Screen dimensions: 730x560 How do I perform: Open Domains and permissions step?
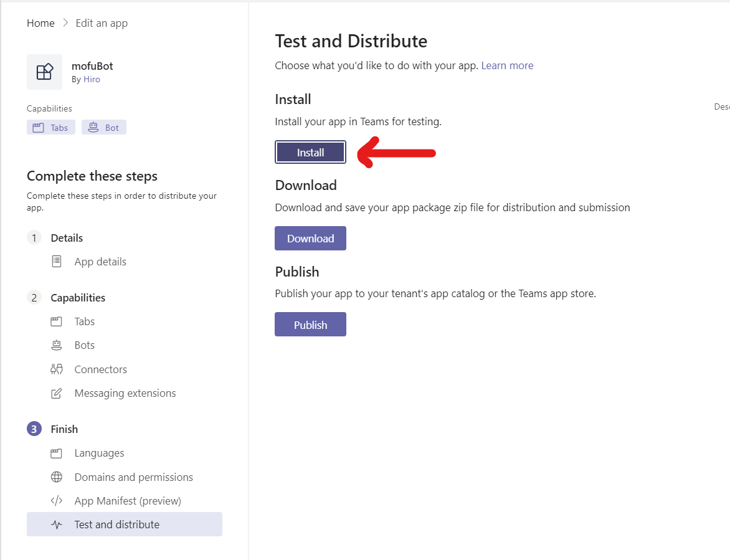134,477
